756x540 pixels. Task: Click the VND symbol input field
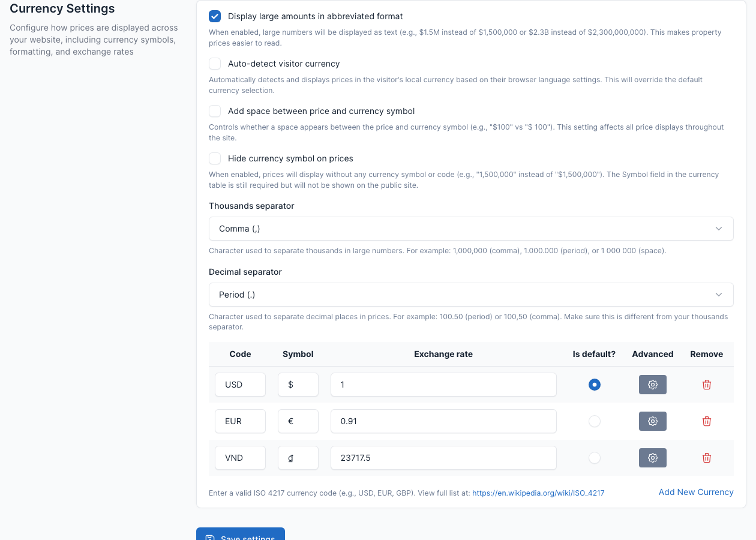point(298,458)
